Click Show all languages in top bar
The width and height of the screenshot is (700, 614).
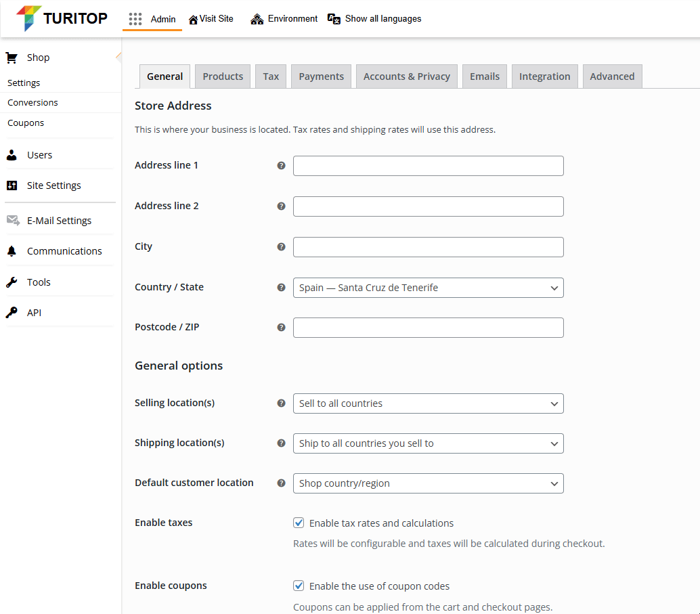(x=374, y=19)
